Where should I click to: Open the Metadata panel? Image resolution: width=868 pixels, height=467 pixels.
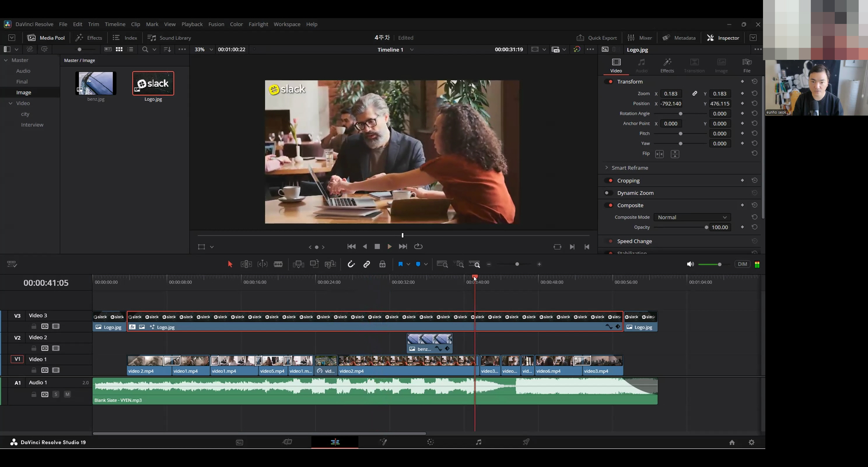point(679,38)
